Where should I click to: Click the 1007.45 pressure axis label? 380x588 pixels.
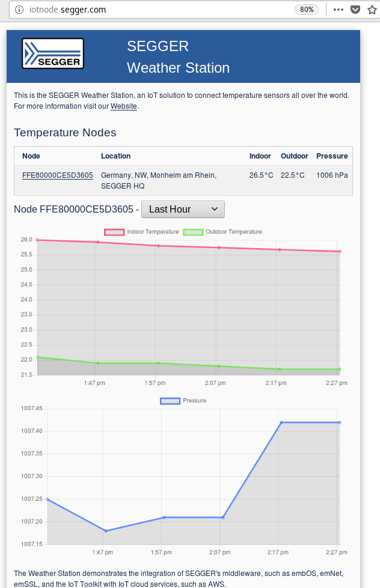tap(31, 408)
